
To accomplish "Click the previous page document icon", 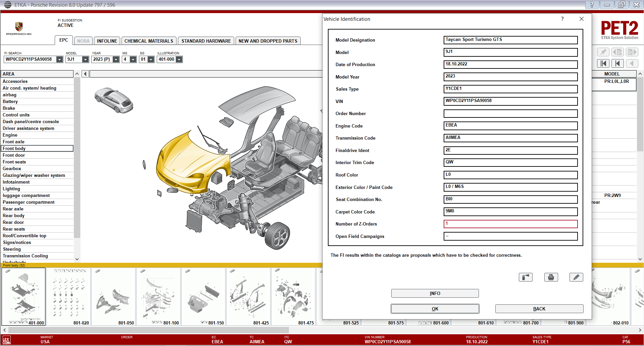I will pyautogui.click(x=617, y=52).
